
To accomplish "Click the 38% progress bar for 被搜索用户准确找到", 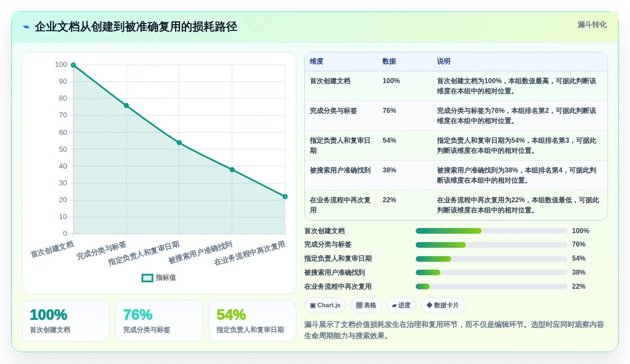I will click(x=492, y=273).
